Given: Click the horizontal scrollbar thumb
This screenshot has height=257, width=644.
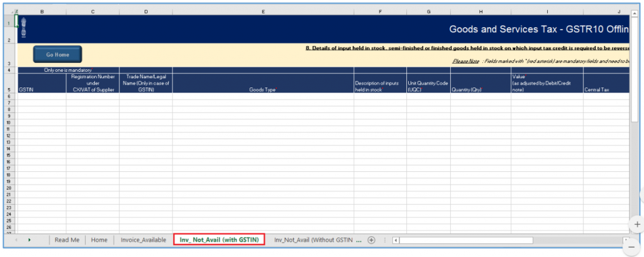Looking at the screenshot, I should coord(466,240).
